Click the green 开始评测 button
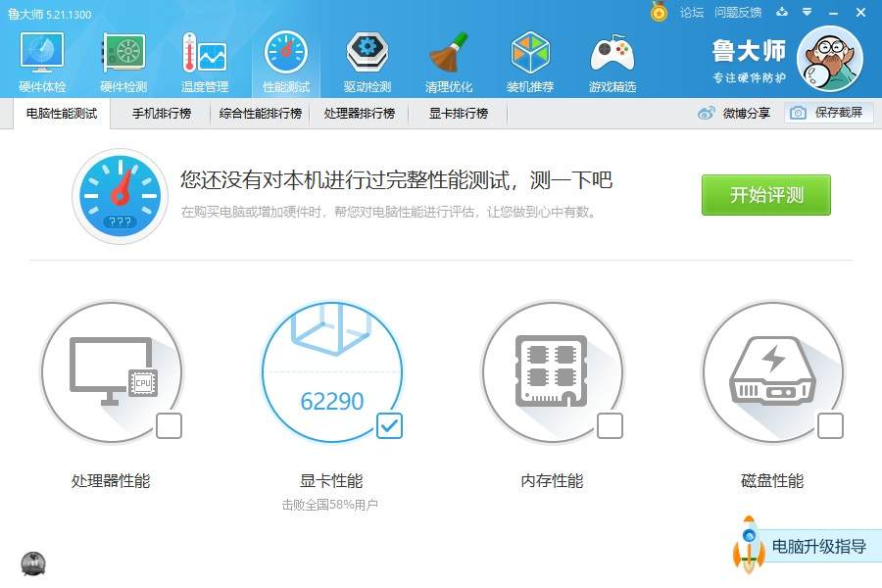Screen dimensions: 882x588 point(766,195)
